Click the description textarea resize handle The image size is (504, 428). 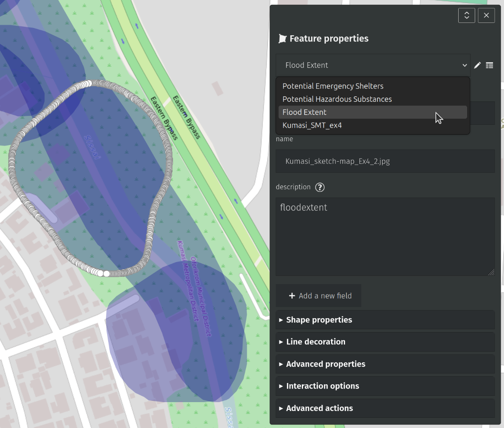[x=491, y=272]
